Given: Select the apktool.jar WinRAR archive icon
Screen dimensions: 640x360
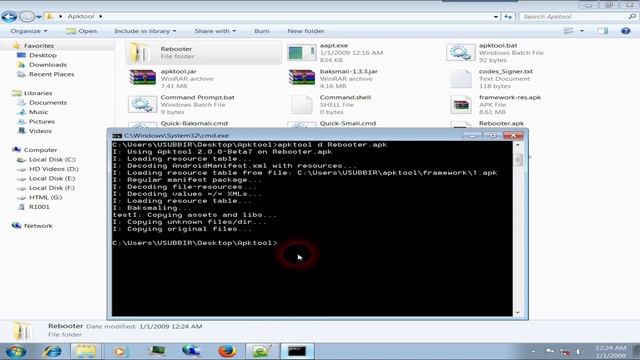Looking at the screenshot, I should pos(142,78).
